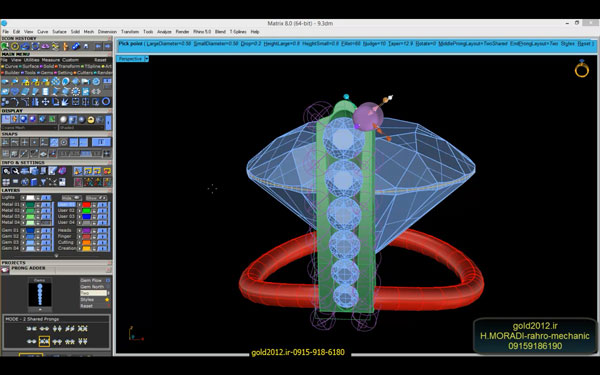The image size is (600, 375).
Task: Click the blue ring circle tool icon
Action: 106,101
